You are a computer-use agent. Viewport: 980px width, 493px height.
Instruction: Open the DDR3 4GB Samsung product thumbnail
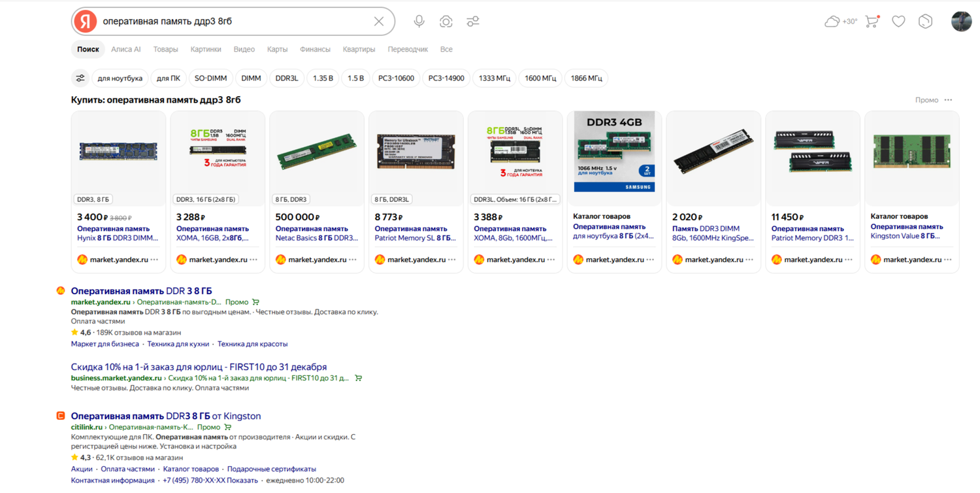(614, 154)
